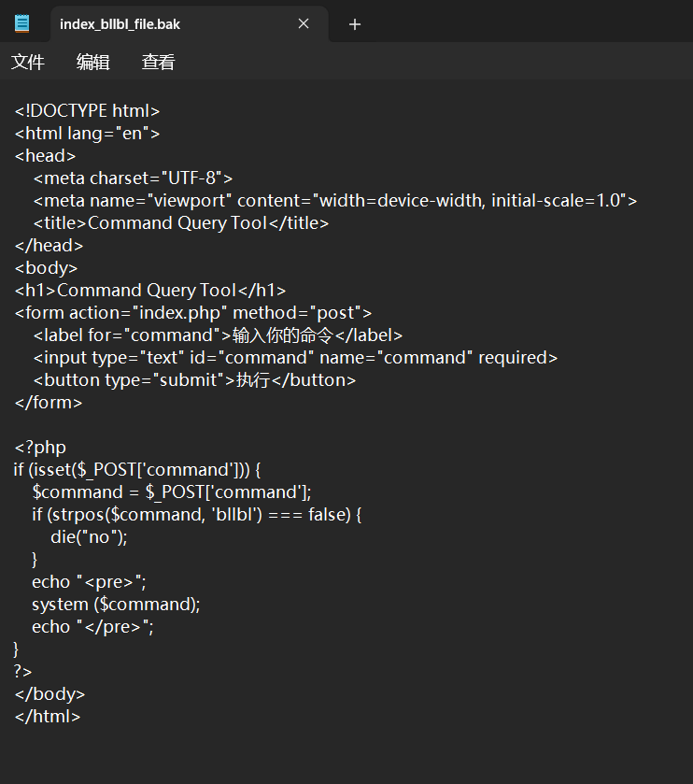
Task: Click the <!DOCTYPE html> line
Action: coord(88,110)
